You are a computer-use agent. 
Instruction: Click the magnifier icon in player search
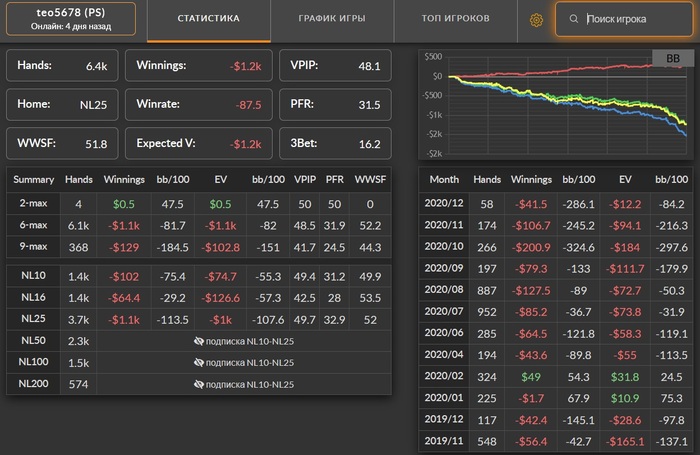tap(573, 20)
